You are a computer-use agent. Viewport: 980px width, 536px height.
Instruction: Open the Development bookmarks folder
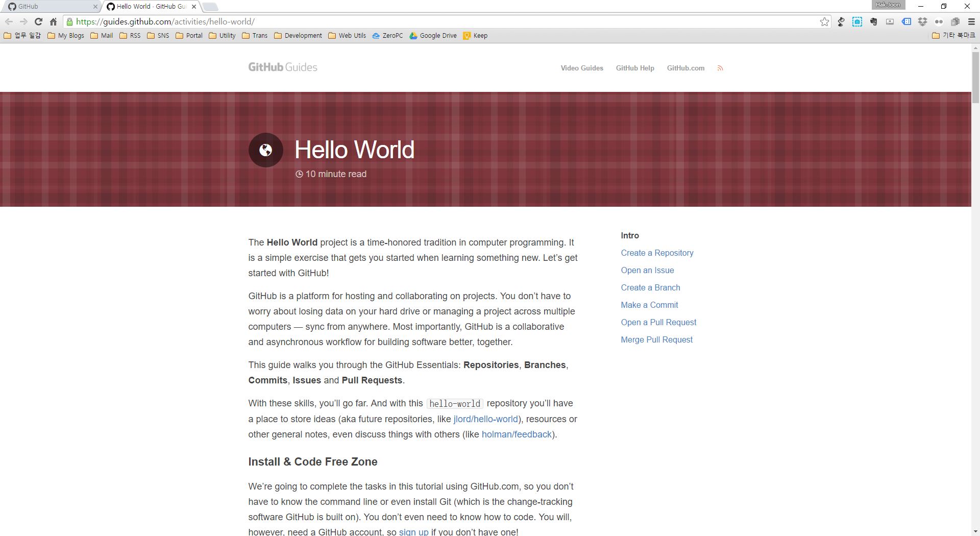click(x=298, y=35)
